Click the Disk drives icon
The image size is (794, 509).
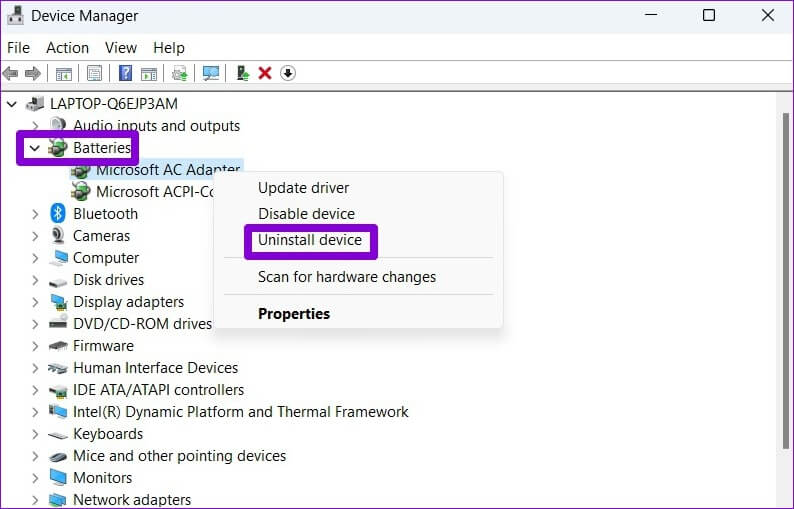pyautogui.click(x=58, y=282)
